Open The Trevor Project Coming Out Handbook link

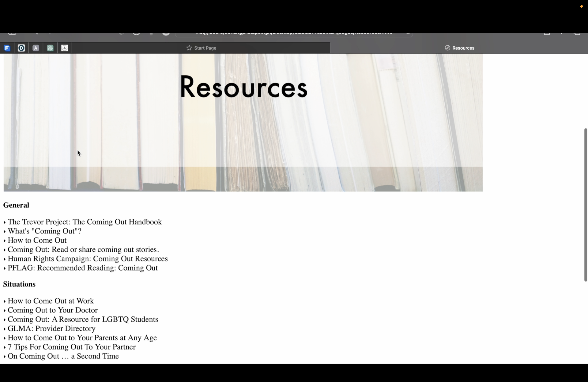85,222
